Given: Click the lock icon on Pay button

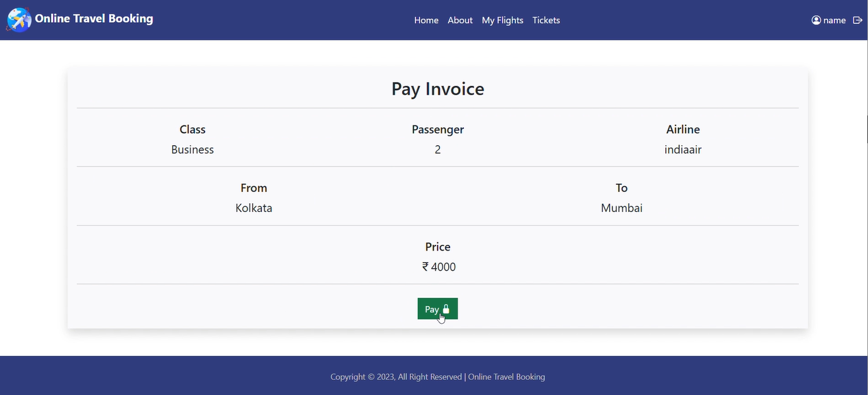Looking at the screenshot, I should (446, 309).
